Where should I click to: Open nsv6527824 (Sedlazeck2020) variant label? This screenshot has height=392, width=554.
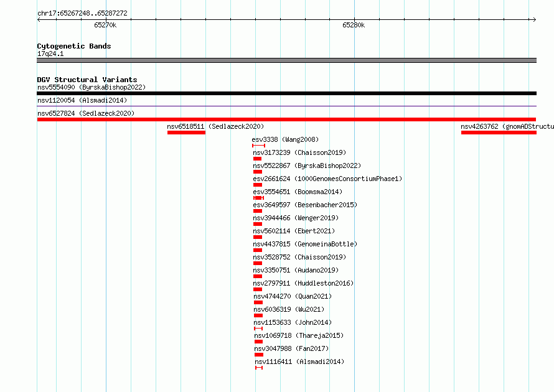[86, 113]
